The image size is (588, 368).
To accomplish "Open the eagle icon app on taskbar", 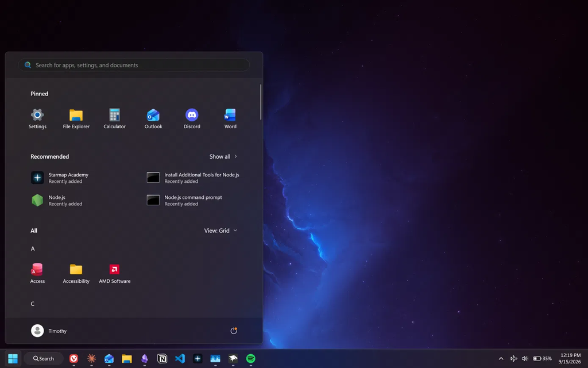I will click(233, 359).
